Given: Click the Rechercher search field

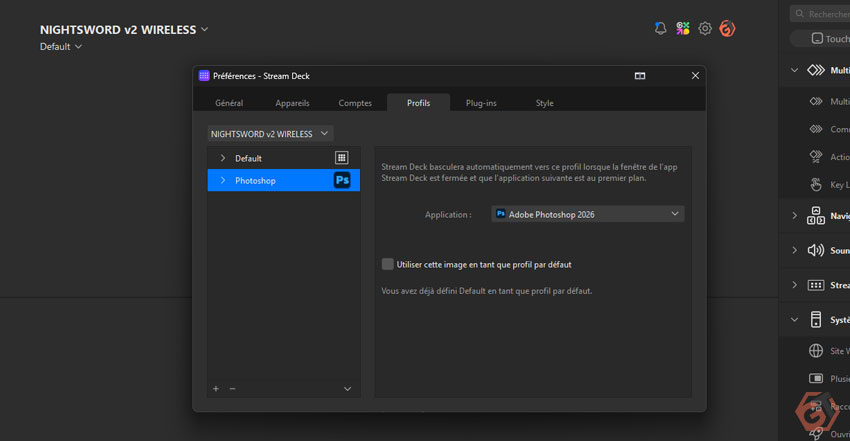Looking at the screenshot, I should pyautogui.click(x=820, y=14).
